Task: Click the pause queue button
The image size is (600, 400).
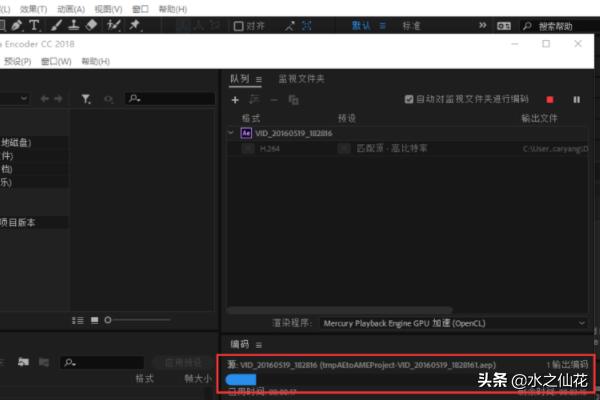Action: [x=576, y=100]
